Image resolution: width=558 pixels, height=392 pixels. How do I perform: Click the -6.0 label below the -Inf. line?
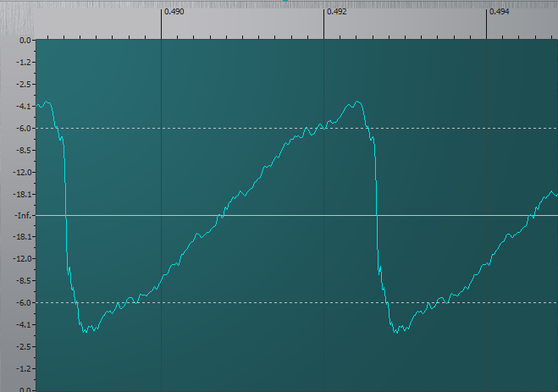pos(24,303)
